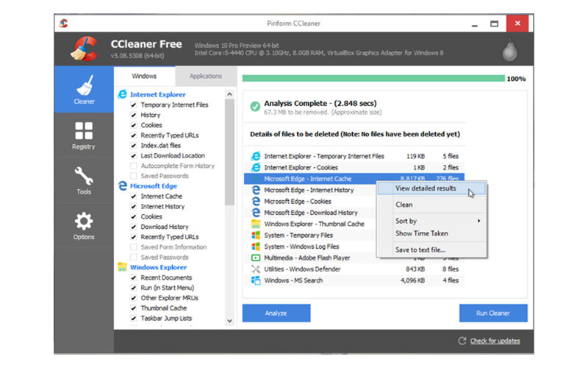The height and width of the screenshot is (368, 588).
Task: Click the 4,096 KB size value
Action: (x=412, y=280)
